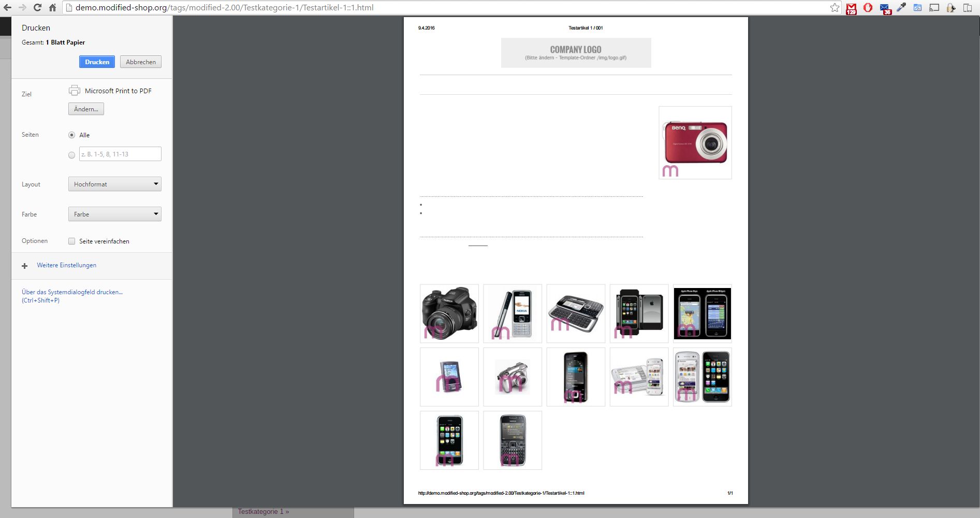Select the 'Alle' pages radio button
The image size is (980, 518).
click(x=72, y=135)
